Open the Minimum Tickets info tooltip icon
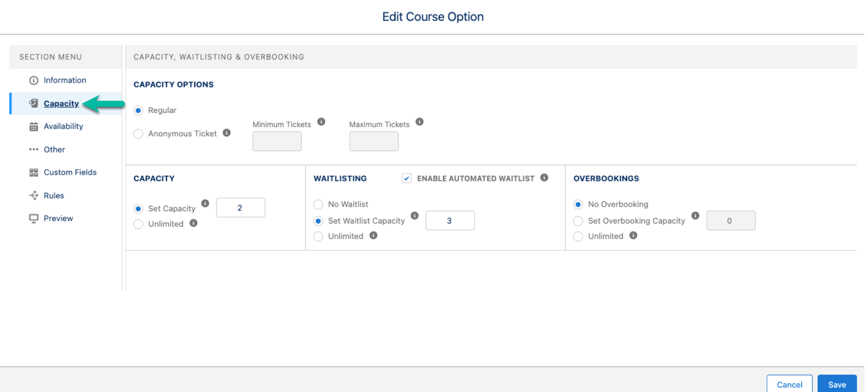Viewport: 868px width, 392px height. [x=321, y=122]
